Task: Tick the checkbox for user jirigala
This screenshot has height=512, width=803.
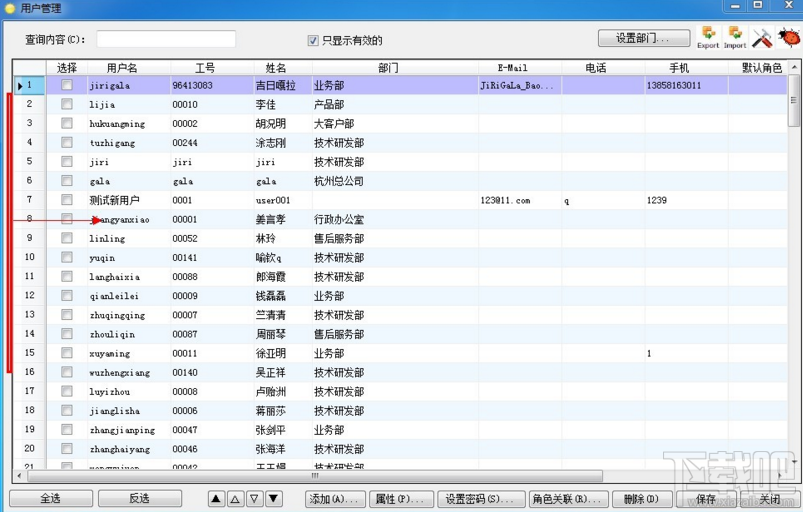Action: click(x=67, y=85)
